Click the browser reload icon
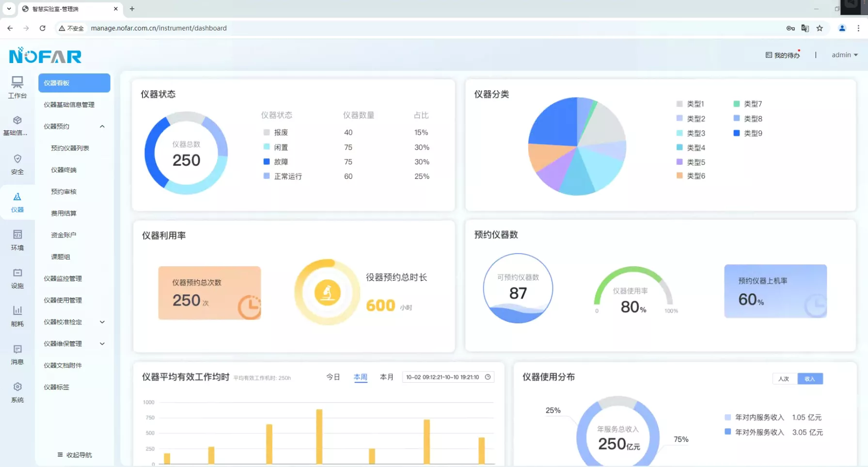This screenshot has height=467, width=868. [43, 28]
